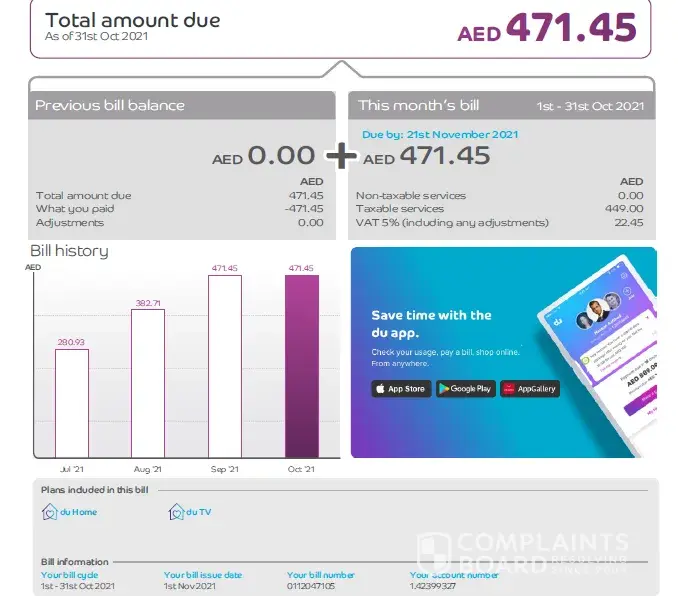Screen dimensions: 678x596
Task: Click the du TV plan icon
Action: click(x=177, y=512)
